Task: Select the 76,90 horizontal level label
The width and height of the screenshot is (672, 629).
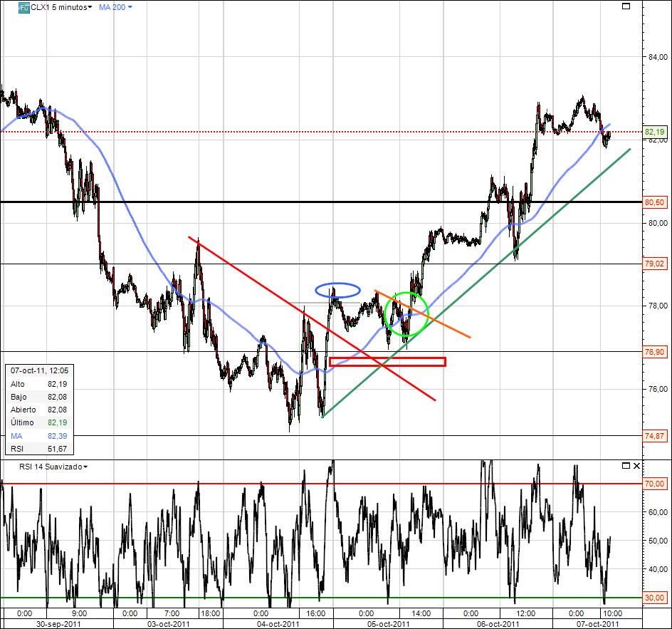Action: click(x=654, y=352)
